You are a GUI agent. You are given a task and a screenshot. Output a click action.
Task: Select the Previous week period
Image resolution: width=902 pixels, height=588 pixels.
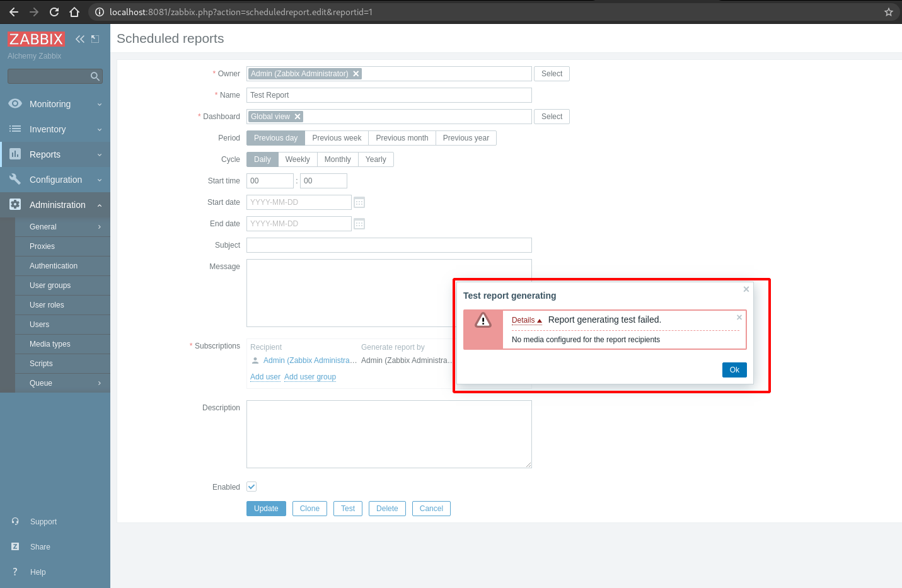click(336, 137)
